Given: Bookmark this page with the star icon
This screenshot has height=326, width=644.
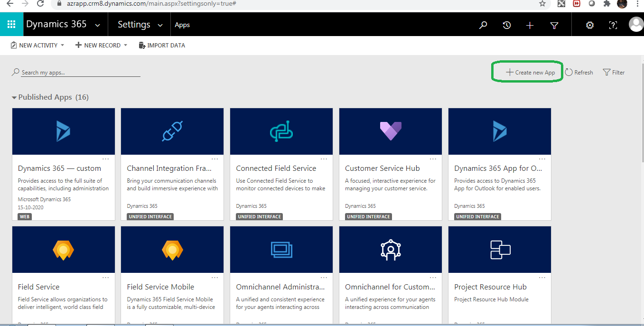Looking at the screenshot, I should click(x=542, y=3).
